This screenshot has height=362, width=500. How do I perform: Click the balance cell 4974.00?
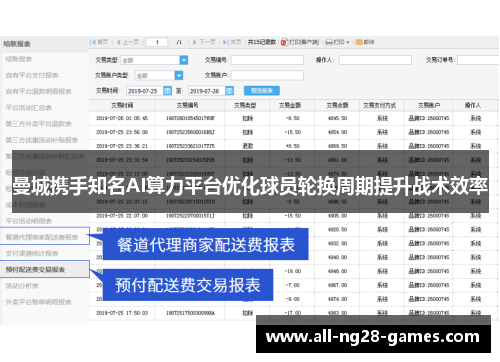click(x=337, y=299)
